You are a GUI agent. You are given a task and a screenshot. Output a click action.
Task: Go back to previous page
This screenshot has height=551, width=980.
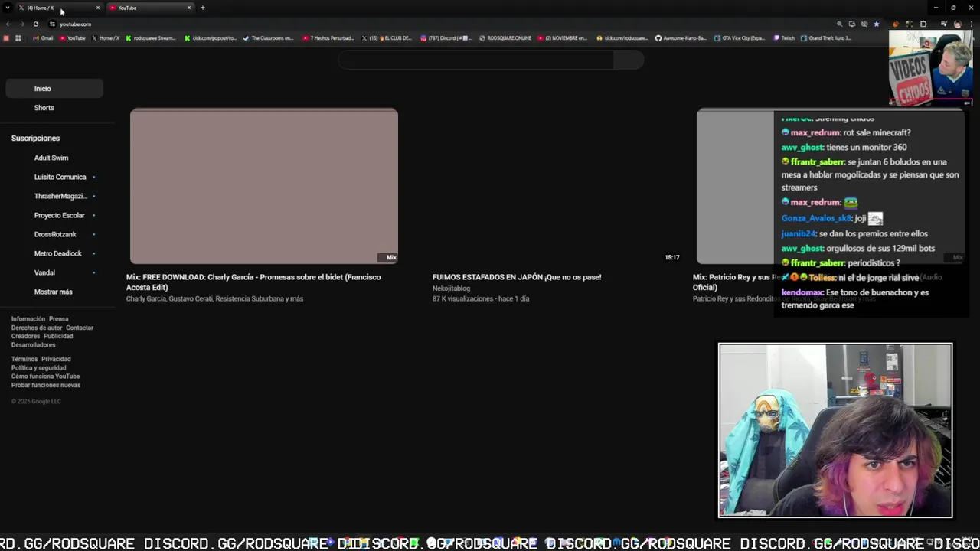8,24
